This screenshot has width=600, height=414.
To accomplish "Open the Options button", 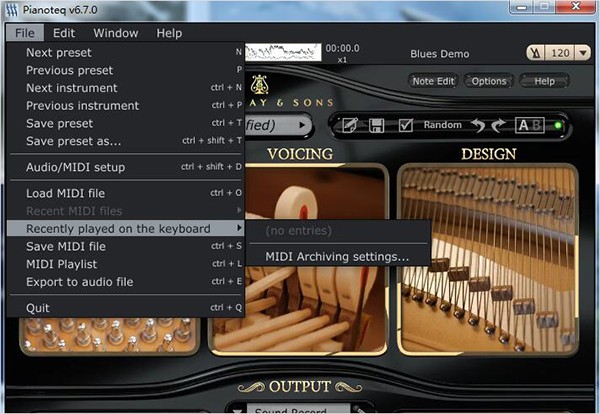I will coord(489,81).
